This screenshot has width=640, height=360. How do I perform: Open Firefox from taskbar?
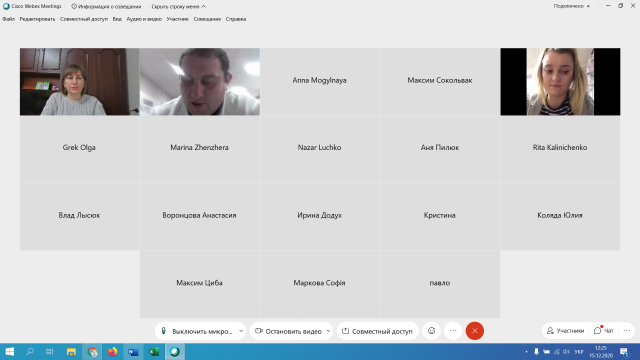point(112,351)
